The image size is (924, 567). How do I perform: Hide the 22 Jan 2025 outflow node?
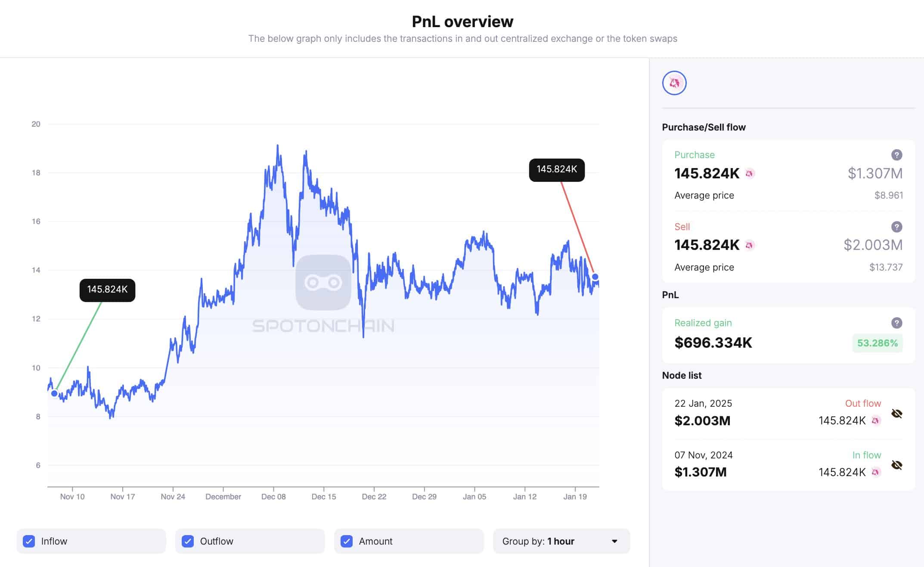(x=896, y=414)
